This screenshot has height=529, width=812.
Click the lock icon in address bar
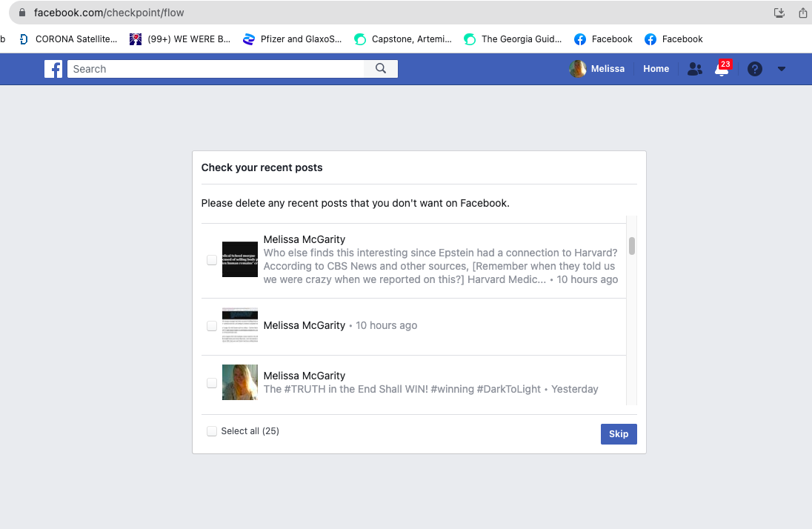click(x=22, y=13)
